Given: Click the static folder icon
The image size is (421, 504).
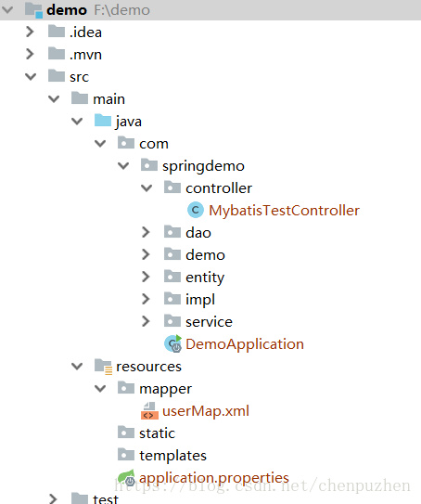Looking at the screenshot, I should tap(126, 433).
